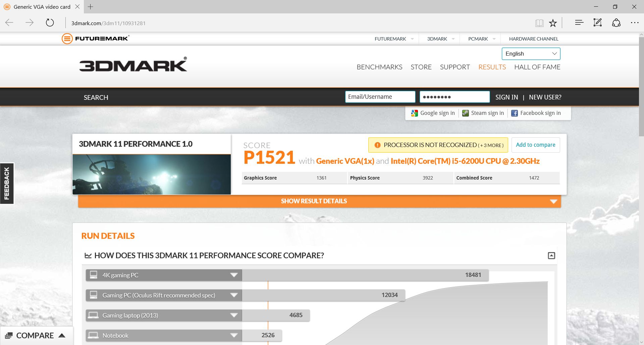Open a new browser tab with plus
Screen dimensions: 644x345
pyautogui.click(x=90, y=7)
